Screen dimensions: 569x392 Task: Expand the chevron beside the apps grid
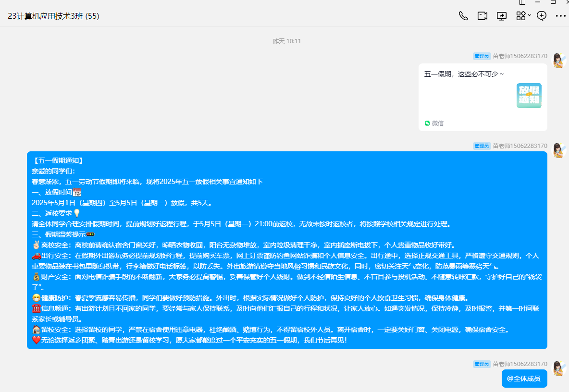530,15
